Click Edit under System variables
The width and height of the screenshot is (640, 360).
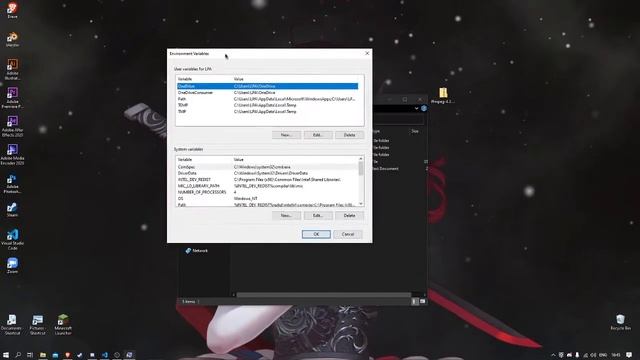[x=318, y=215]
